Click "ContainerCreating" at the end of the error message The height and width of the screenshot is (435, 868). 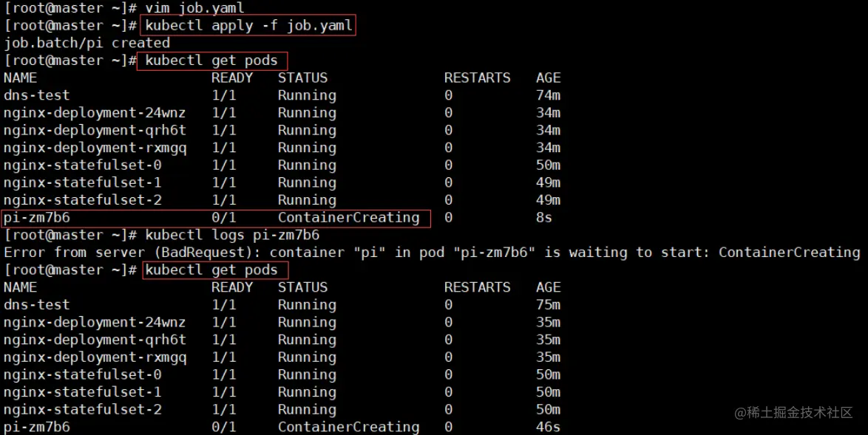(x=790, y=253)
